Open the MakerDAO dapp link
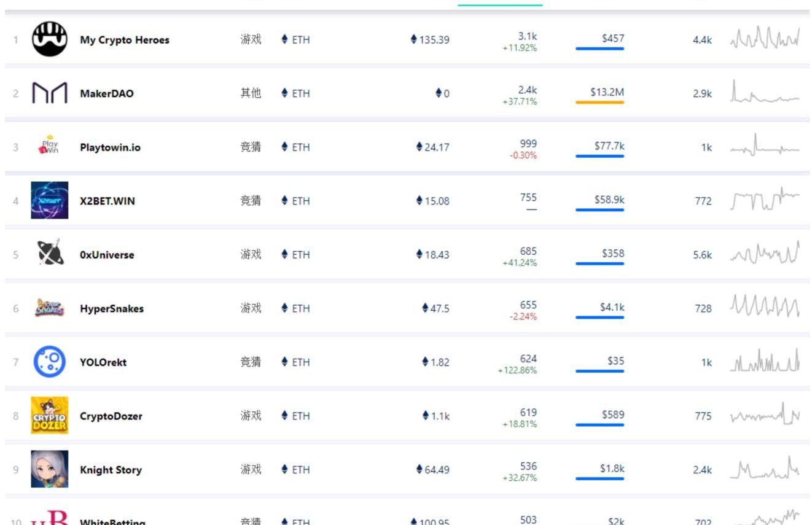Screen dimensions: 812x525 pos(106,93)
